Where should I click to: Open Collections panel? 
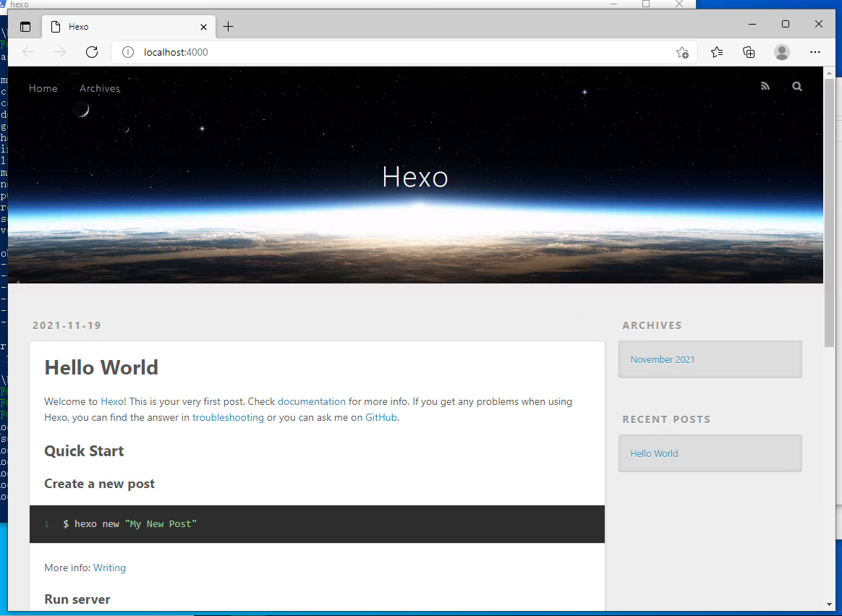click(x=749, y=52)
